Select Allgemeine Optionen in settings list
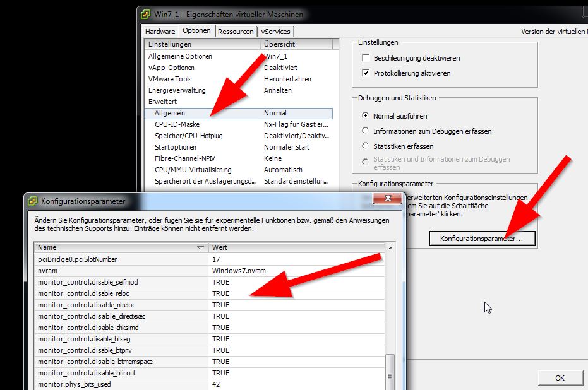Viewport: 588px width, 390px height. pos(180,56)
